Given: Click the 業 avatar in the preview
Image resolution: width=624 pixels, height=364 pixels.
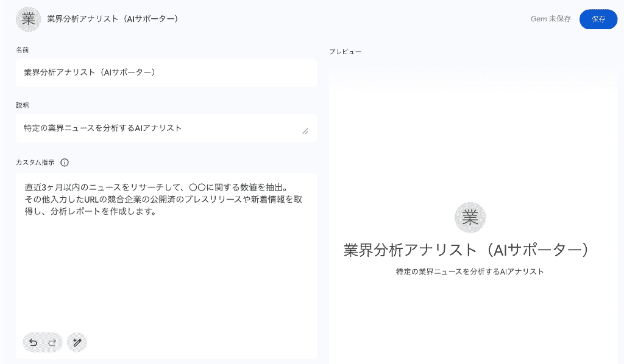Looking at the screenshot, I should [x=470, y=217].
